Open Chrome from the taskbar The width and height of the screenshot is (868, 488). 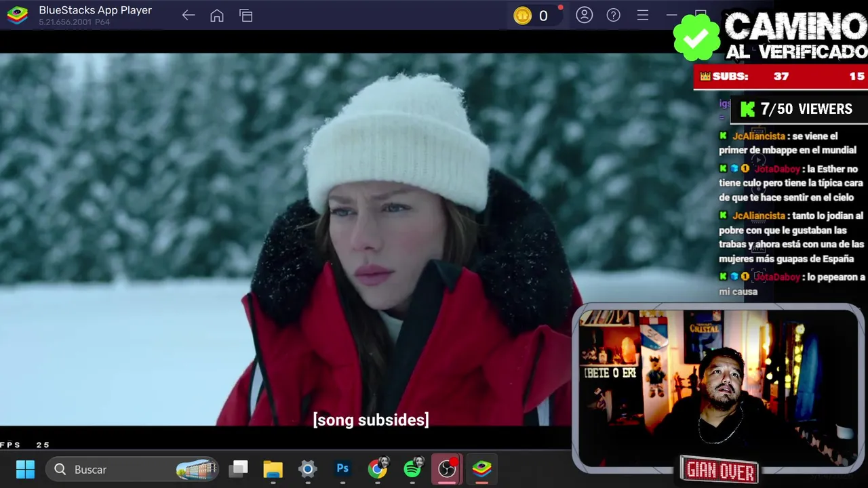pyautogui.click(x=378, y=468)
